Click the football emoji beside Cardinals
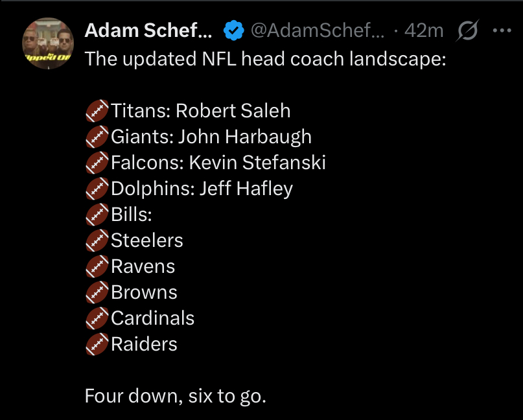 (97, 318)
